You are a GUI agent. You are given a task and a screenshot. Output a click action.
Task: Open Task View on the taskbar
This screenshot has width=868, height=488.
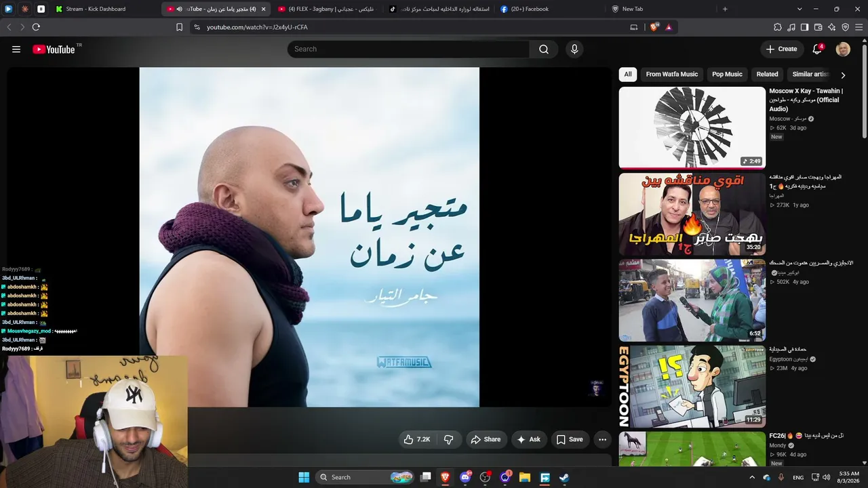pyautogui.click(x=425, y=477)
